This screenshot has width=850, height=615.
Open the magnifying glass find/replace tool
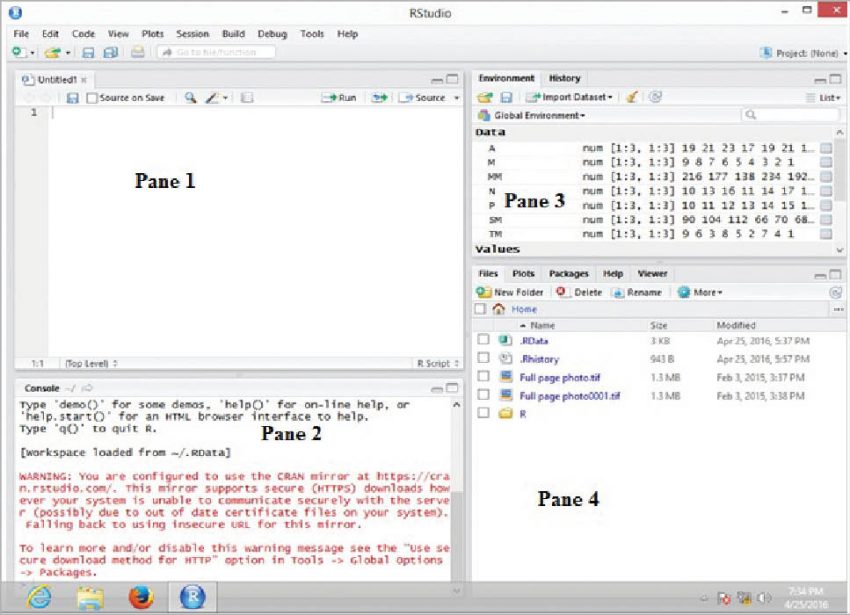pyautogui.click(x=190, y=97)
